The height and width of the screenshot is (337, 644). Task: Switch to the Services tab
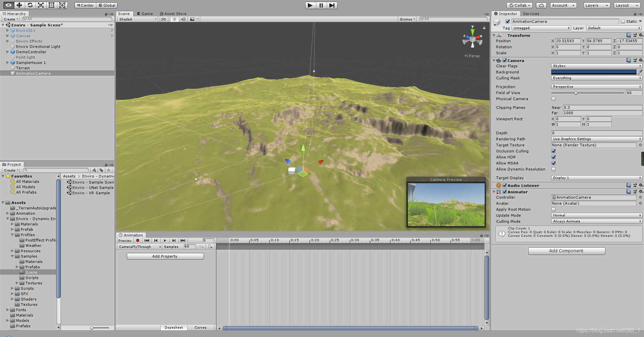click(x=531, y=14)
